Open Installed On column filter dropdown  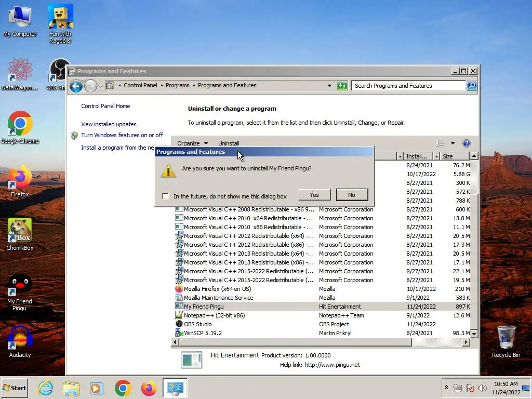click(x=436, y=156)
